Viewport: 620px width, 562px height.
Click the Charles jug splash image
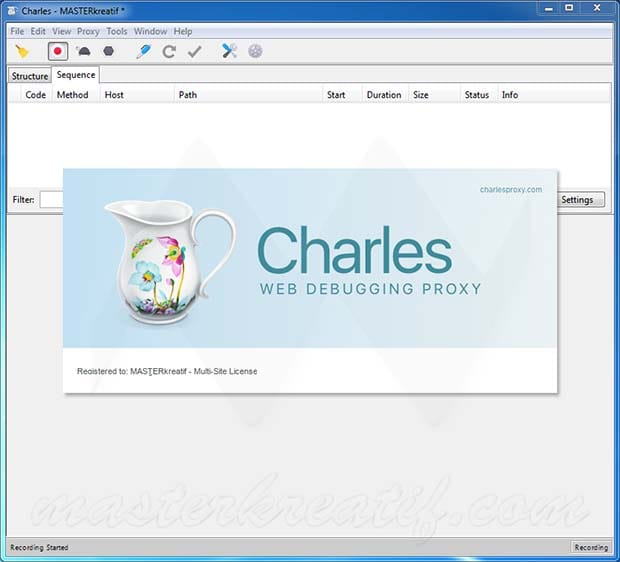(171, 261)
